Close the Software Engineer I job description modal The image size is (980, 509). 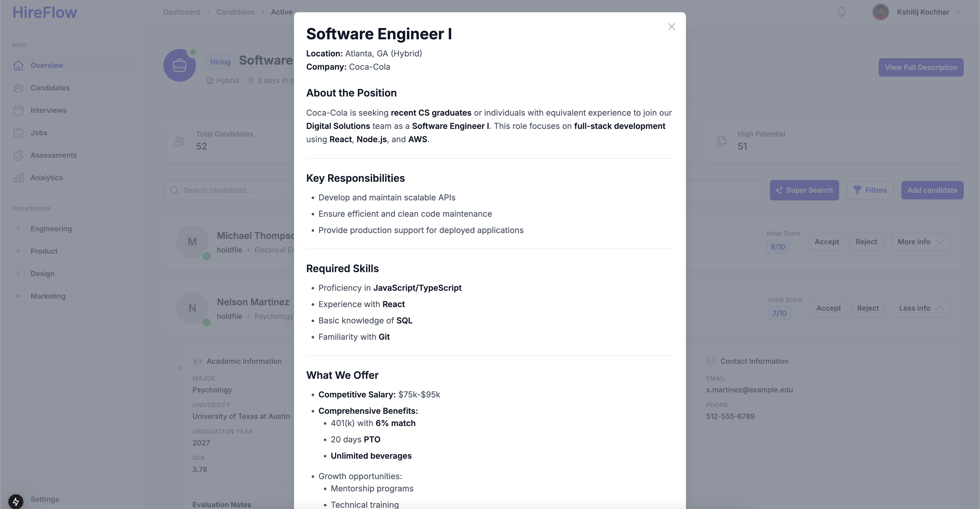pos(671,27)
